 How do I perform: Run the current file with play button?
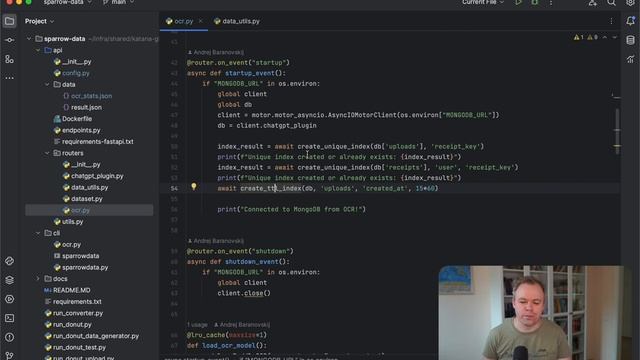[x=518, y=2]
